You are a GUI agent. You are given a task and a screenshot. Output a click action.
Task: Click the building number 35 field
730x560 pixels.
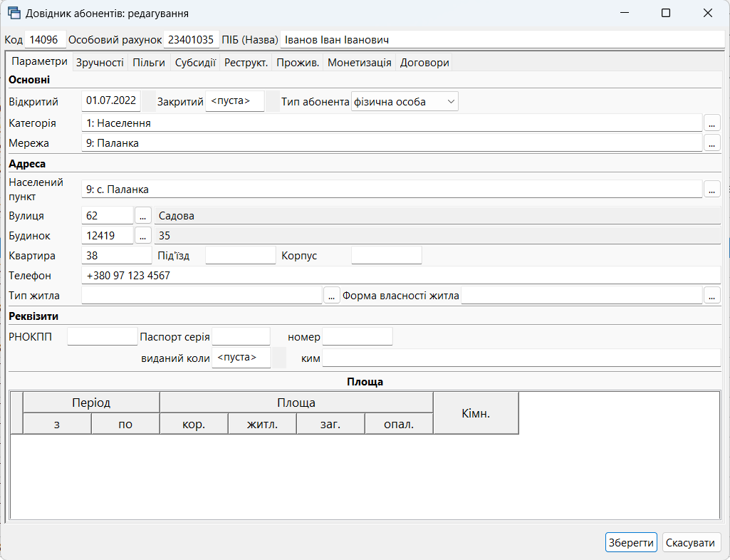[437, 236]
